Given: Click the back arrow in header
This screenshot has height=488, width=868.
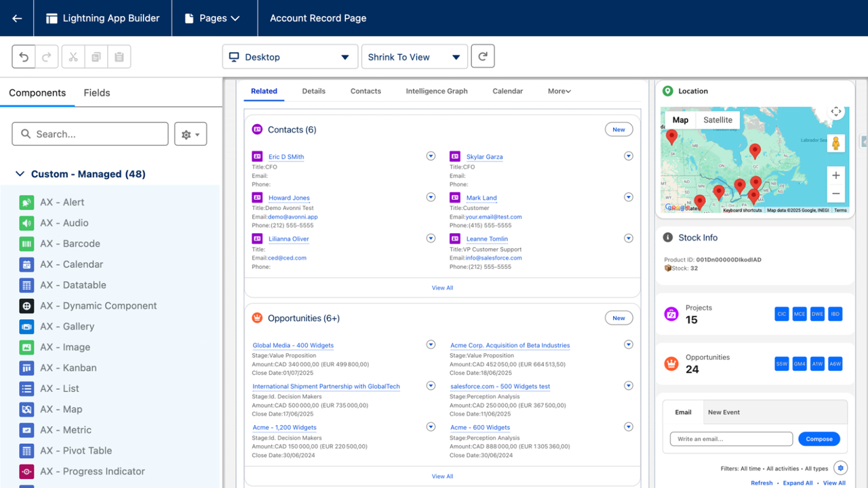Looking at the screenshot, I should (17, 18).
